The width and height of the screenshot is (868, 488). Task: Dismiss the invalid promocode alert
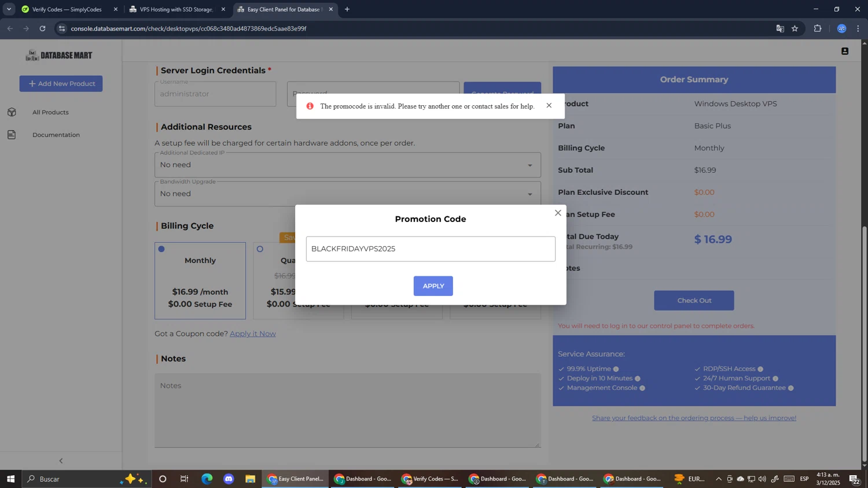point(549,105)
